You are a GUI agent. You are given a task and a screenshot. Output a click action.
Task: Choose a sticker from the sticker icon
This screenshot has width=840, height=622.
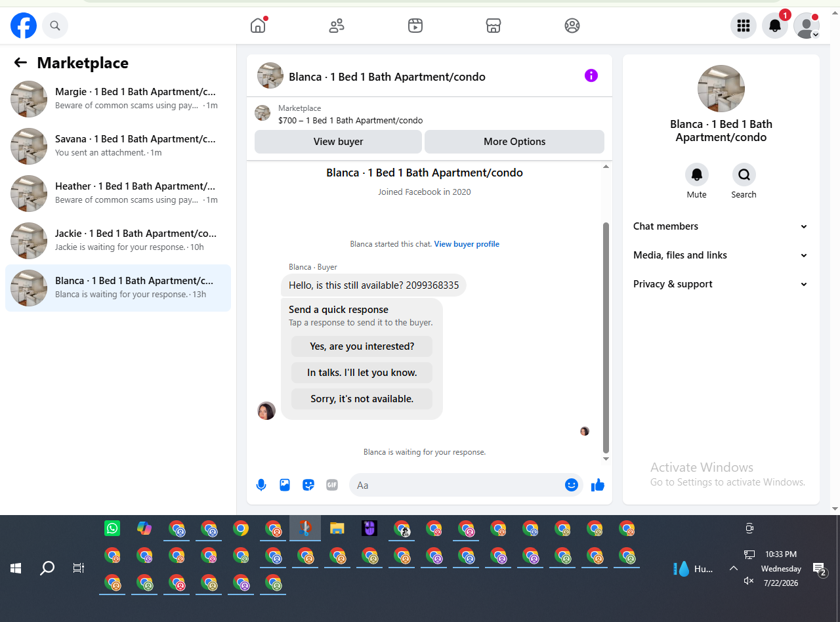[308, 485]
